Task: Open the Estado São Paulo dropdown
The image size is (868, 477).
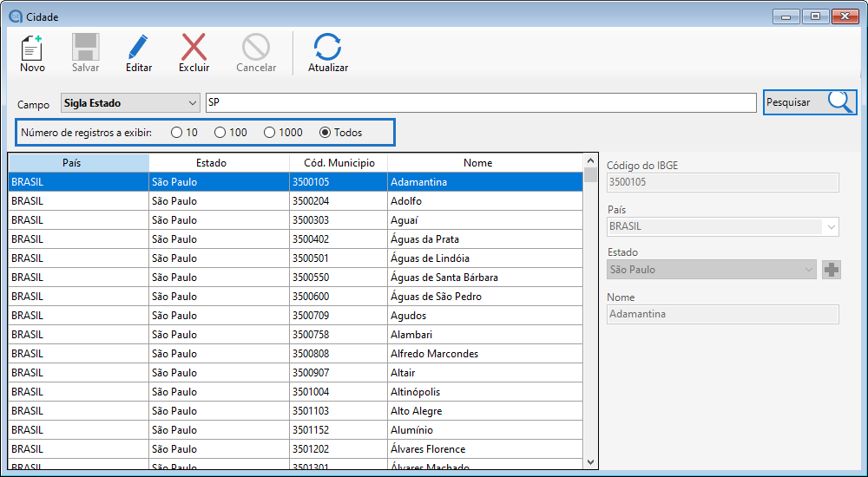Action: (x=808, y=270)
